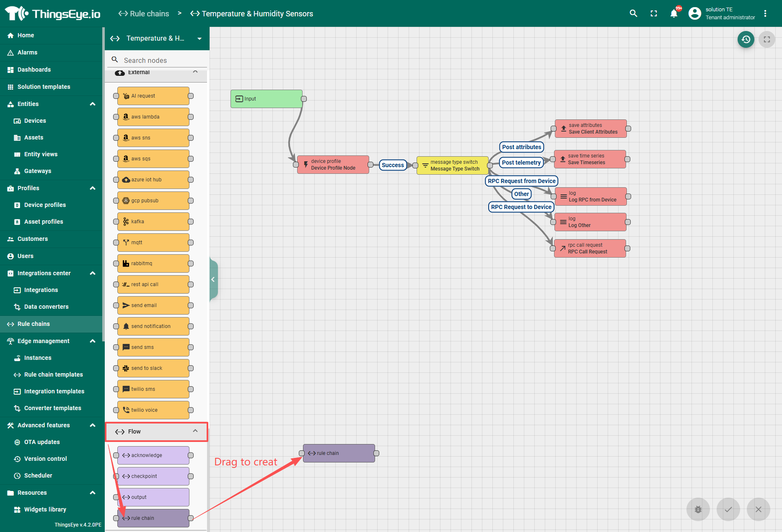Screen dimensions: 782x532
Task: Click the search magnifier in top bar
Action: (x=633, y=13)
